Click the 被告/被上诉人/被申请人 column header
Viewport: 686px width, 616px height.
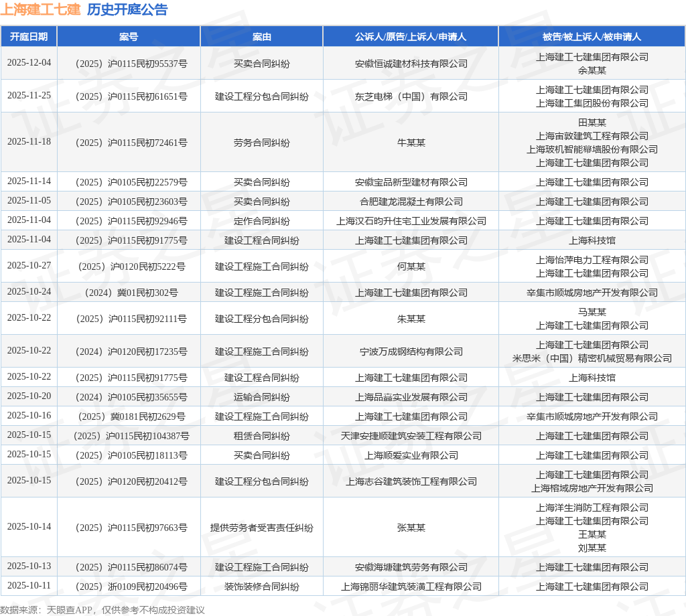(592, 36)
